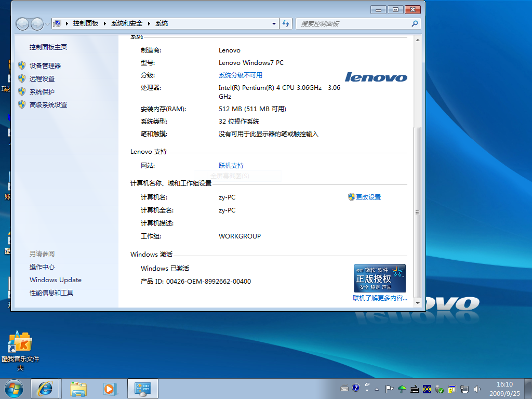Show the desktop using the taskbar edge button
The image size is (532, 399).
[529, 389]
